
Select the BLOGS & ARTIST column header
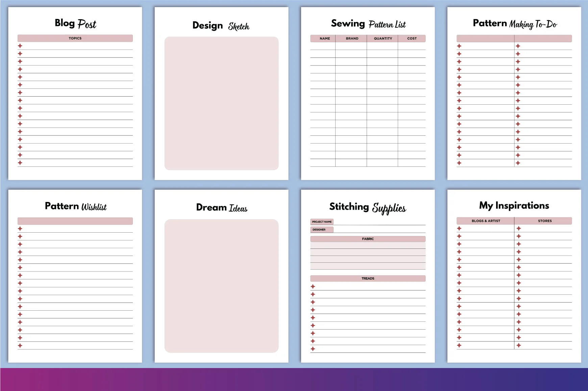click(486, 221)
